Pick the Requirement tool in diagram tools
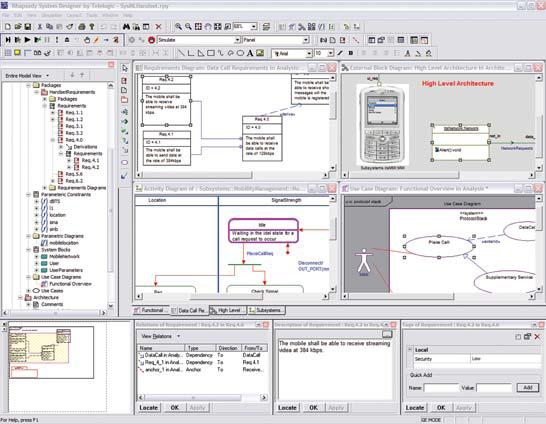546x424 pixels. [x=124, y=81]
